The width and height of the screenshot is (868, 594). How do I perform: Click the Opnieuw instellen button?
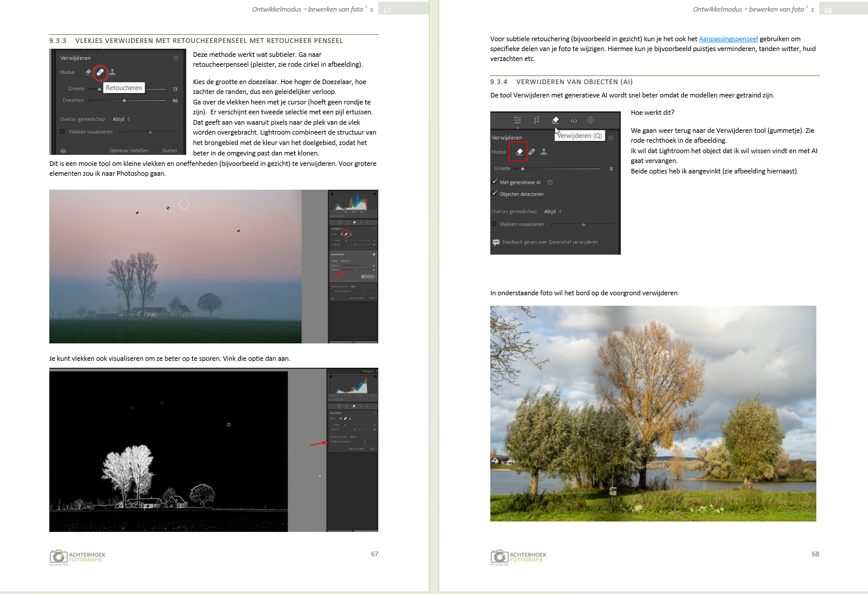129,151
